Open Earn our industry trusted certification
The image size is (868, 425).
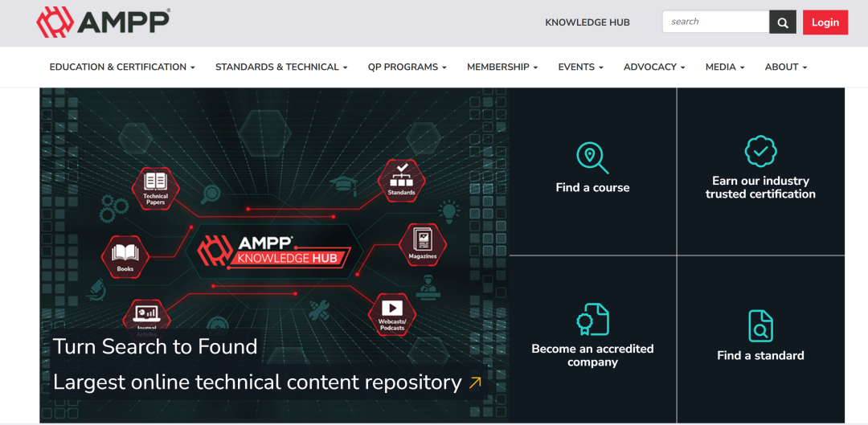tap(760, 188)
